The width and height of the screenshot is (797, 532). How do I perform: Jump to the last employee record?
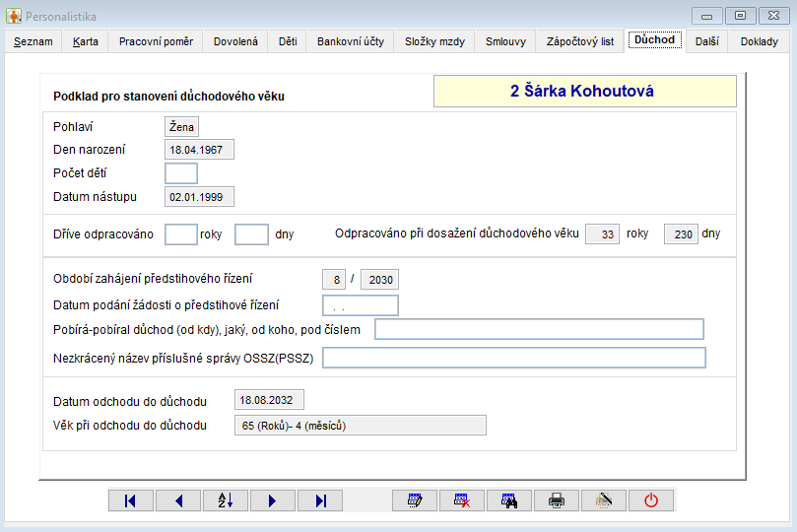coord(320,500)
